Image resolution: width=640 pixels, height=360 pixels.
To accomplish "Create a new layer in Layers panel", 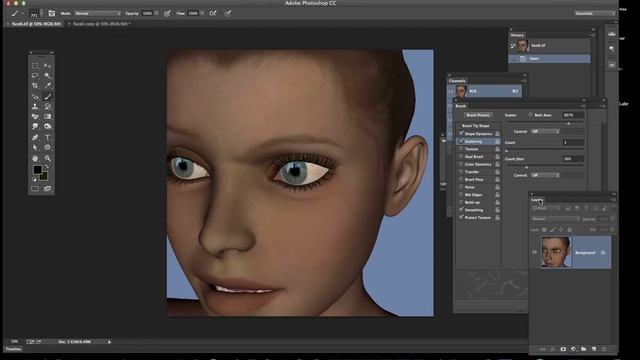I will (594, 349).
